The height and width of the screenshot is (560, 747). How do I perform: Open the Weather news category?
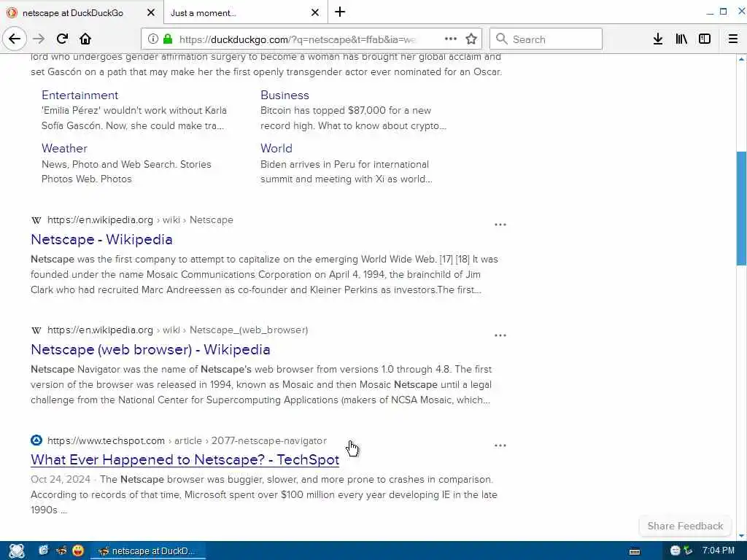point(64,148)
